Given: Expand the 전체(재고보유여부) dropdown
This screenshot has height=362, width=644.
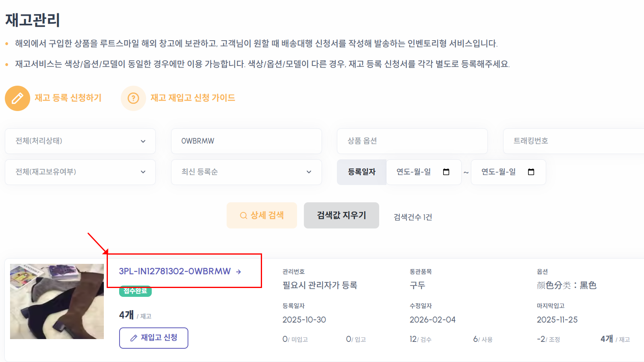Looking at the screenshot, I should pyautogui.click(x=80, y=172).
